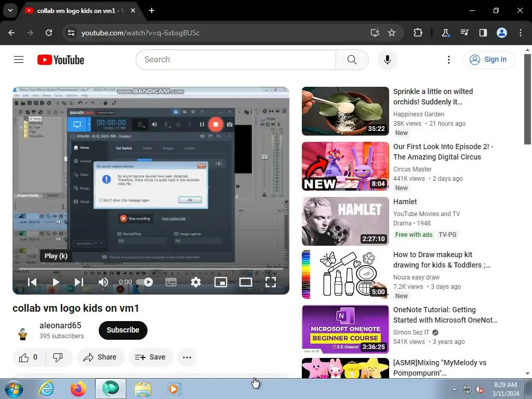The height and width of the screenshot is (399, 532).
Task: Click the video progress bar
Action: point(151,269)
